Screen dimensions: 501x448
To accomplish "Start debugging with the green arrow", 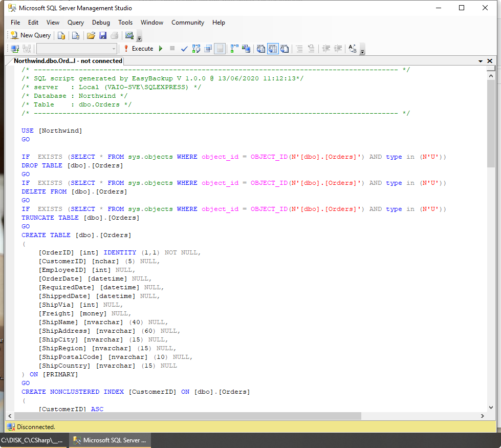I will (x=161, y=49).
